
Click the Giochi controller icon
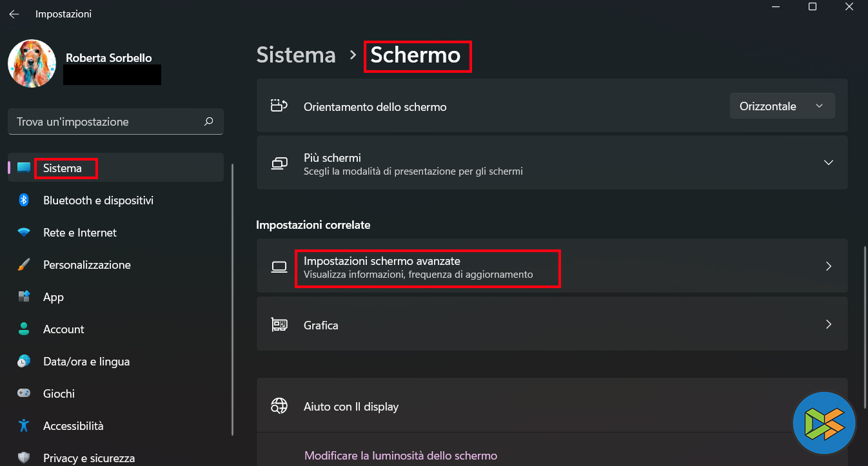(x=24, y=393)
